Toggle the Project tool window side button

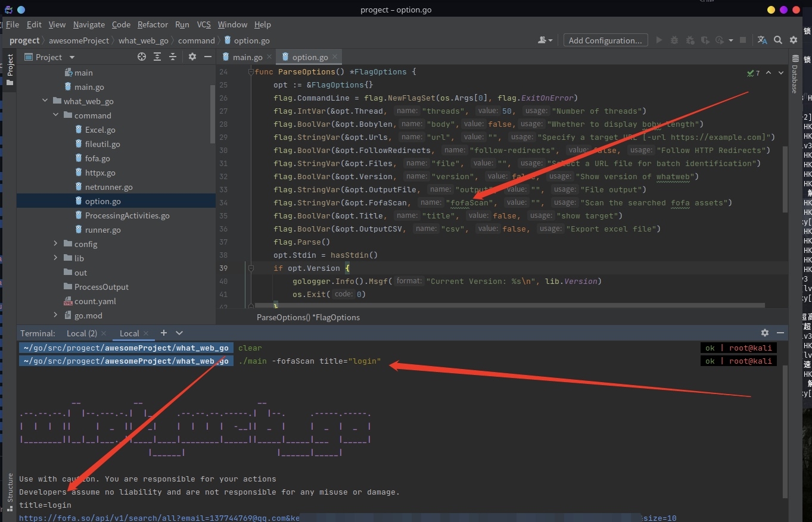coord(10,69)
